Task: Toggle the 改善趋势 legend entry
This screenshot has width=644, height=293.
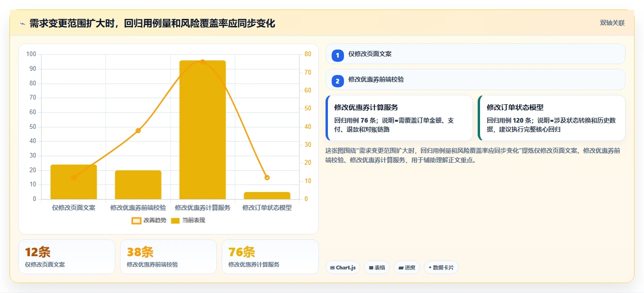Action: click(x=149, y=220)
